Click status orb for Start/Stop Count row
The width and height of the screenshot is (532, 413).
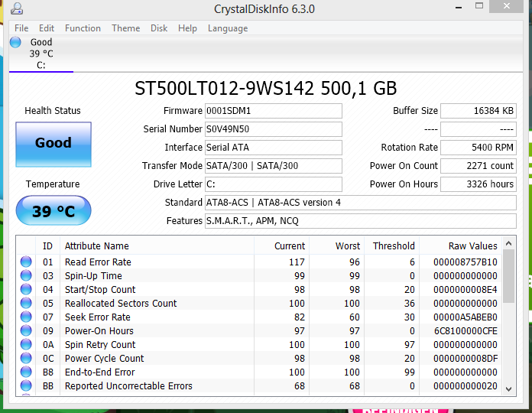(26, 289)
